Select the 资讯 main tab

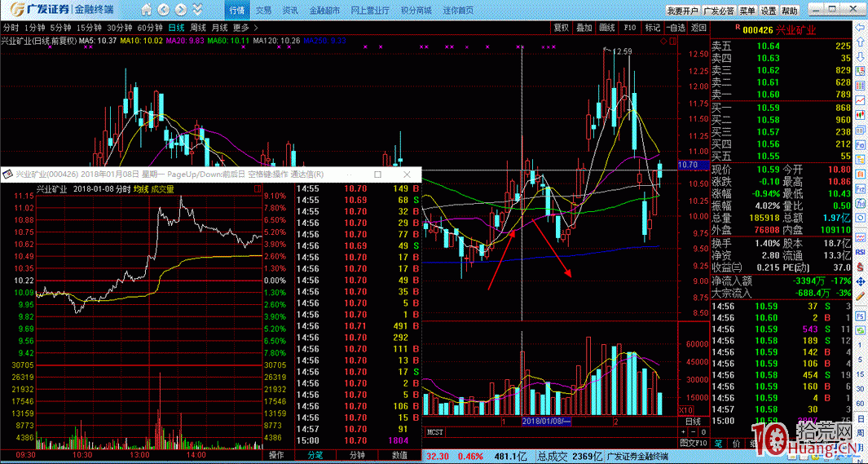[x=289, y=10]
